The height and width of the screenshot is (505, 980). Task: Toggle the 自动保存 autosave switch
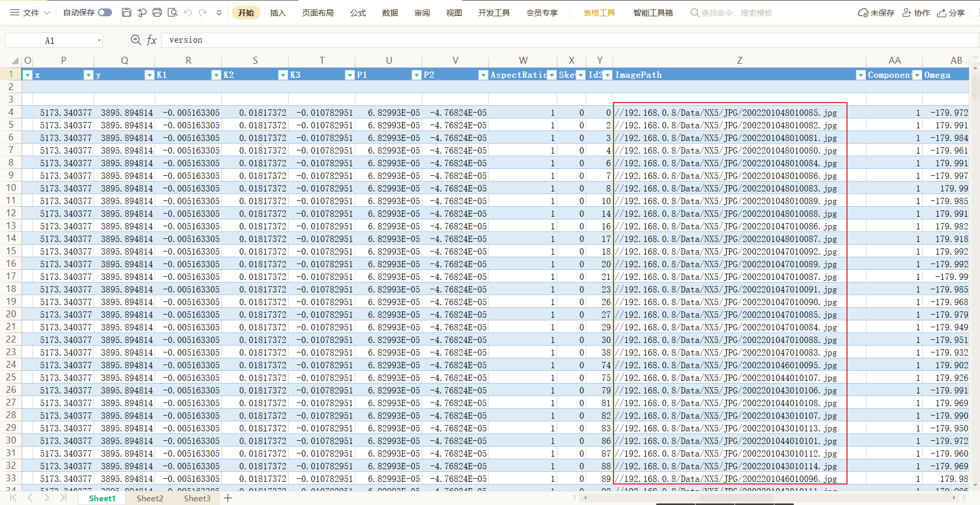click(x=105, y=13)
